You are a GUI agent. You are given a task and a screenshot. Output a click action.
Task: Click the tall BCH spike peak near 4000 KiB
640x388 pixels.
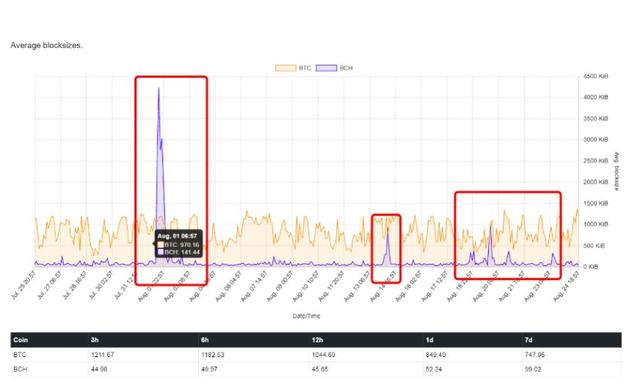(158, 88)
